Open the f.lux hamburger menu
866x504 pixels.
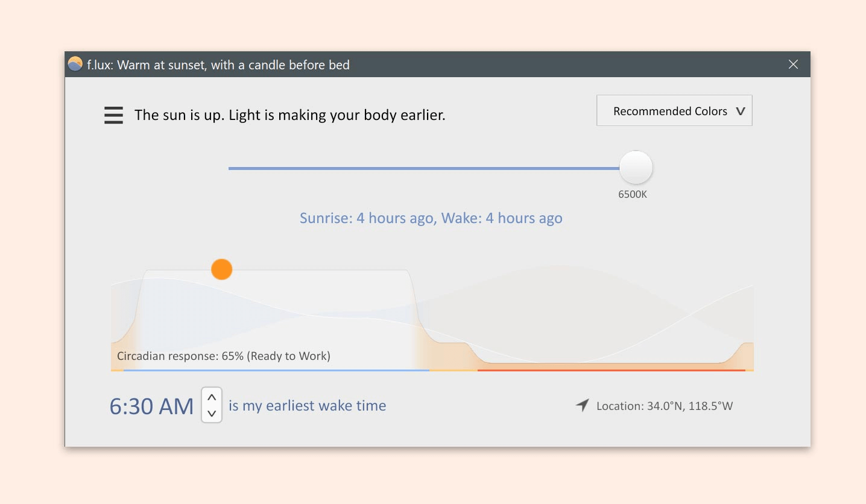pyautogui.click(x=113, y=115)
